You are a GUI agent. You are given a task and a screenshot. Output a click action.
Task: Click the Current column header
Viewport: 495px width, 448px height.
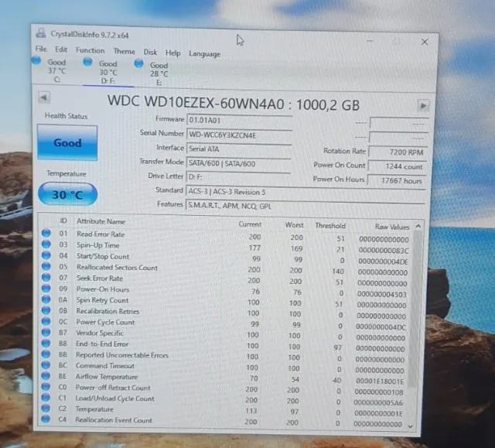tap(250, 224)
